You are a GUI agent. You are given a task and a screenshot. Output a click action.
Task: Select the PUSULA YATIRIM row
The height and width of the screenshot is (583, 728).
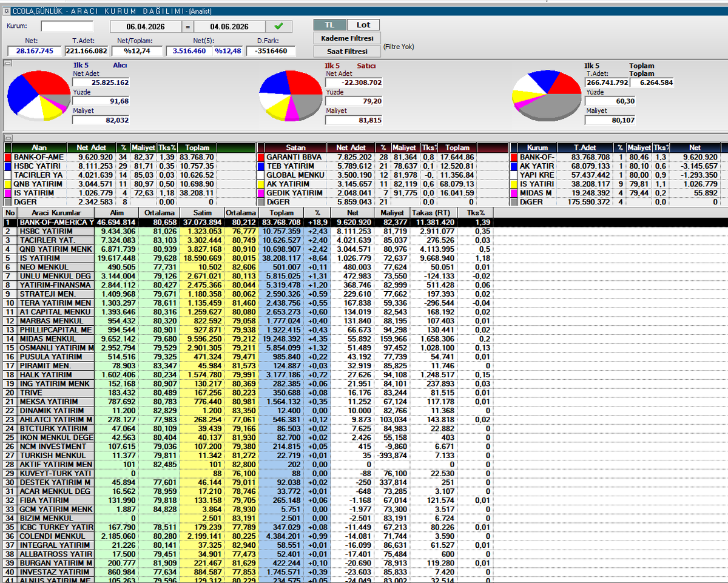[249, 357]
